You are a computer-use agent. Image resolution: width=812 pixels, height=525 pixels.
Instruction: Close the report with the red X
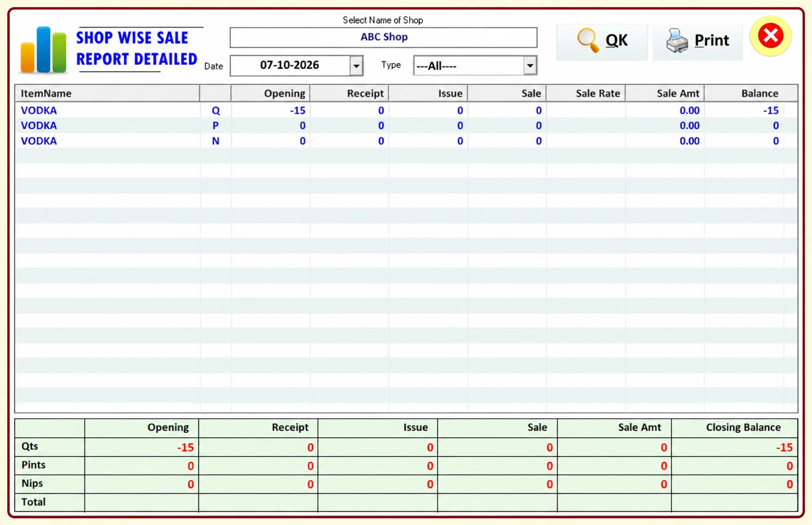tap(770, 36)
